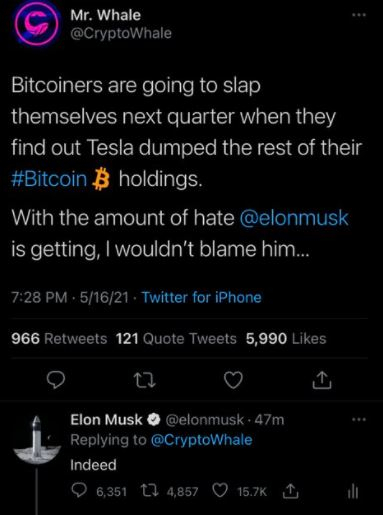This screenshot has height=515, width=383.
Task: Tap the Twitter for iPhone source link
Action: pyautogui.click(x=202, y=297)
